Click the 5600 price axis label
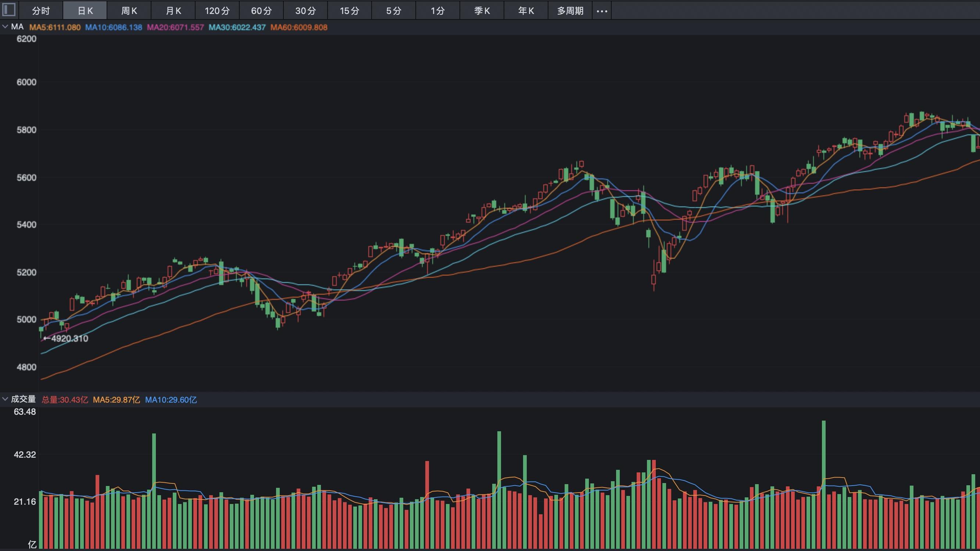This screenshot has width=980, height=551. 26,177
